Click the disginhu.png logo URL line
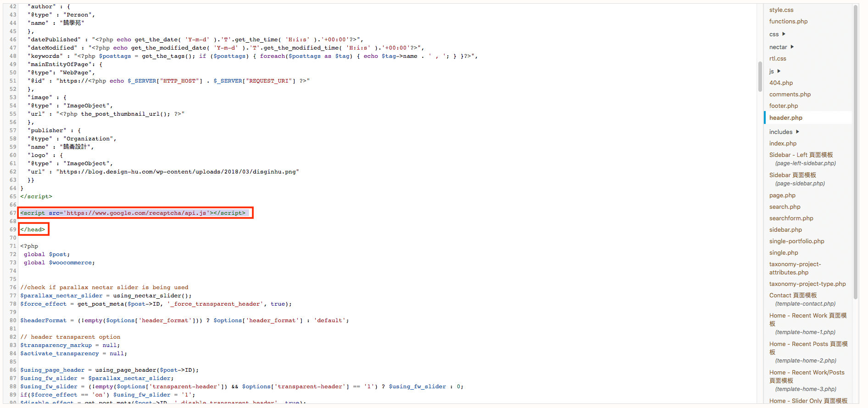The height and width of the screenshot is (408, 868). (163, 172)
